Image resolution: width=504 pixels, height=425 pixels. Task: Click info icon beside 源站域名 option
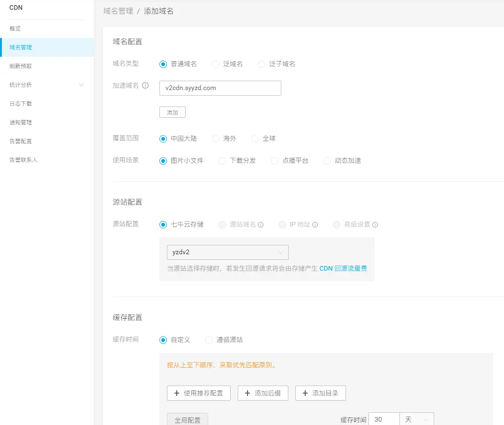click(261, 225)
